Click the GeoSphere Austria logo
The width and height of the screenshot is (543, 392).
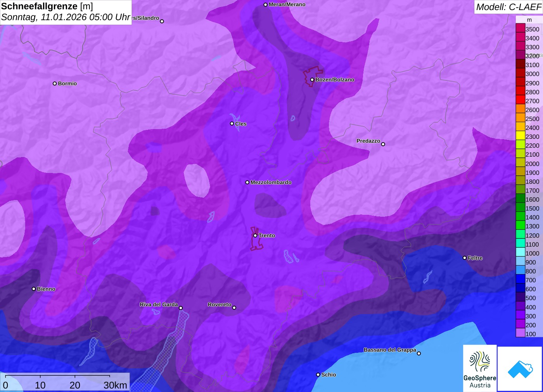coord(480,368)
